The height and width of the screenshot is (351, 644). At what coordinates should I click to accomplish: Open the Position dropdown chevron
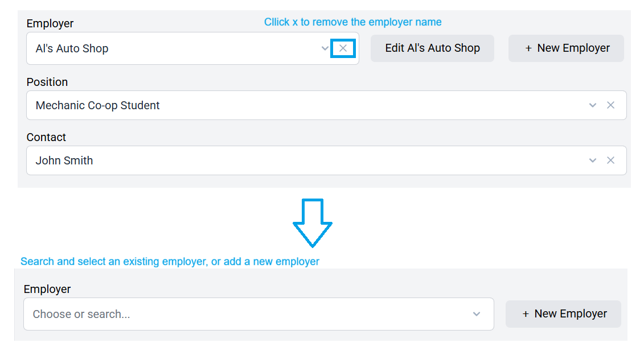592,105
